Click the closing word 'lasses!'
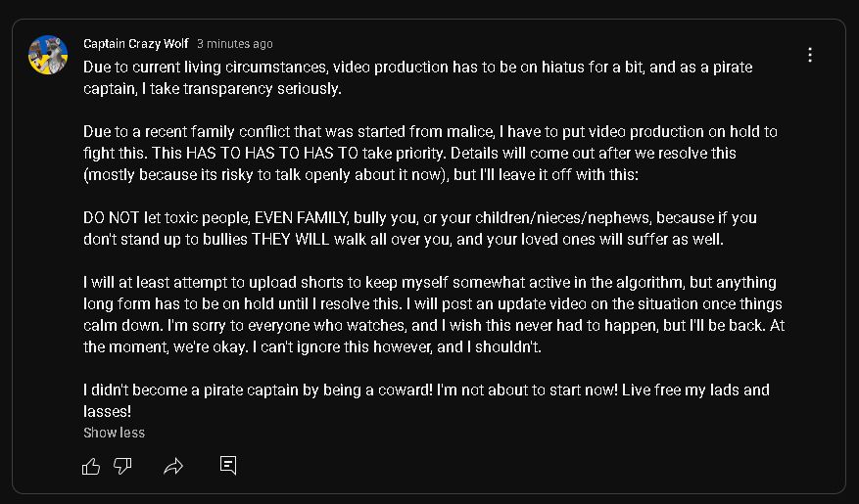 (108, 411)
